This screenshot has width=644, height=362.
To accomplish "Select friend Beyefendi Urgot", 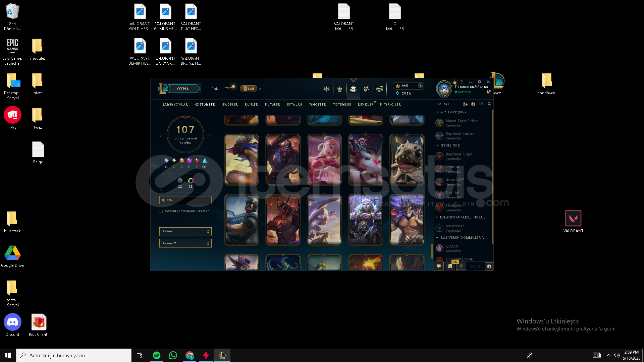I will pos(463,156).
